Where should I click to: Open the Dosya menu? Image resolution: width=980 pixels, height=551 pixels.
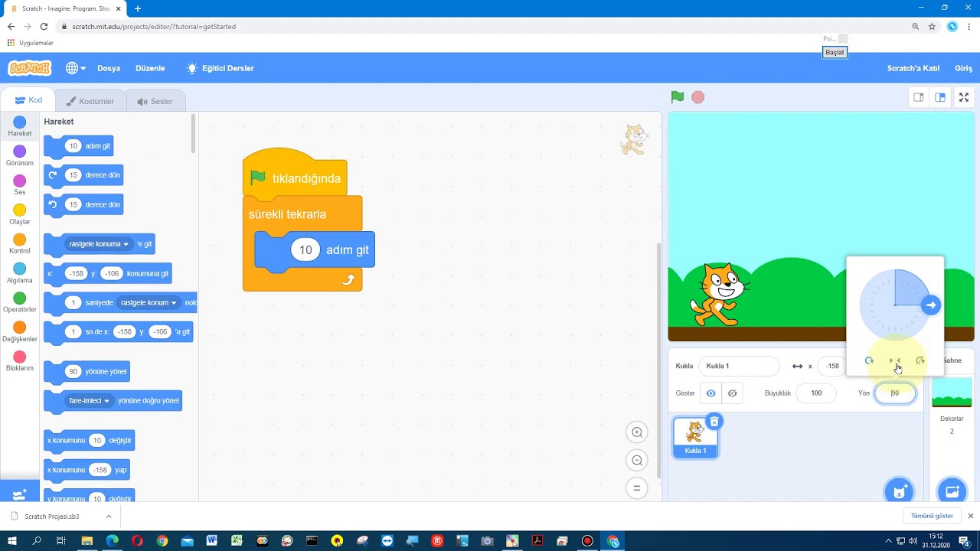tap(109, 68)
